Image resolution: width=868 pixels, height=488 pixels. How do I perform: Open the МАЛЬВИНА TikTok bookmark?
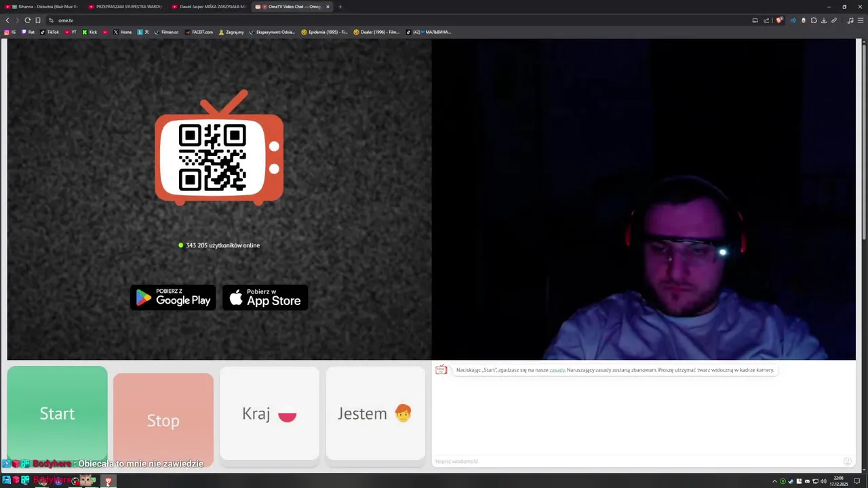(429, 32)
